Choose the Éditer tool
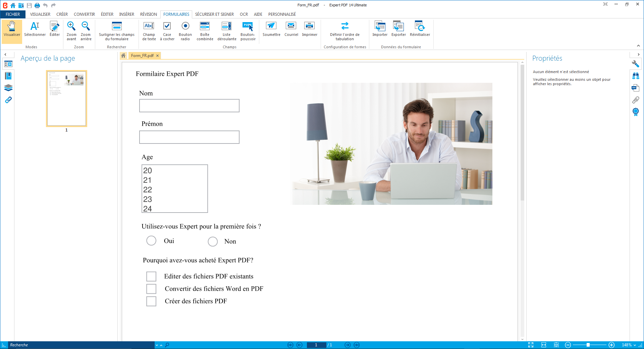 [x=55, y=29]
